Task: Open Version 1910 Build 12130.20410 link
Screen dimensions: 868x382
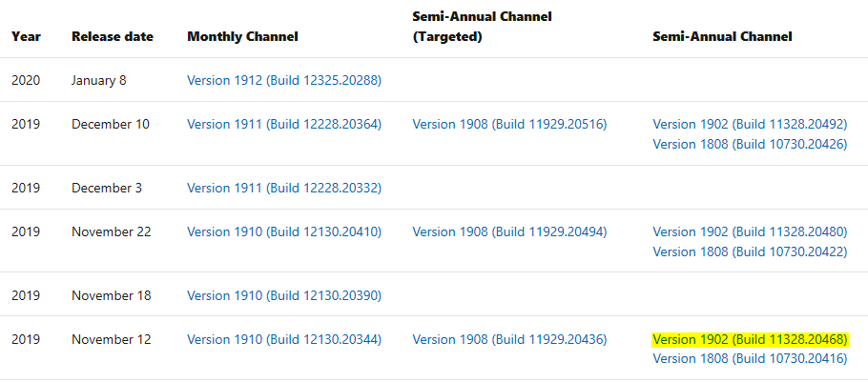Action: click(284, 231)
